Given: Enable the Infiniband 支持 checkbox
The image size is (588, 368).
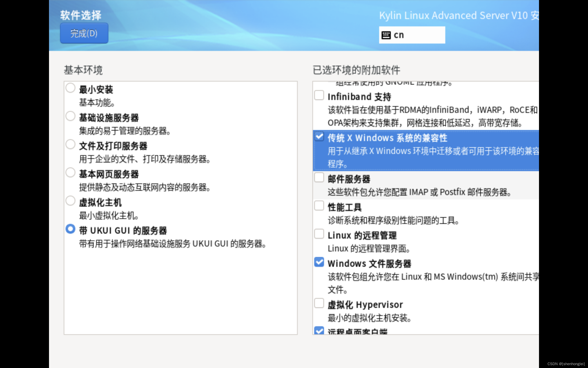Looking at the screenshot, I should pyautogui.click(x=319, y=95).
